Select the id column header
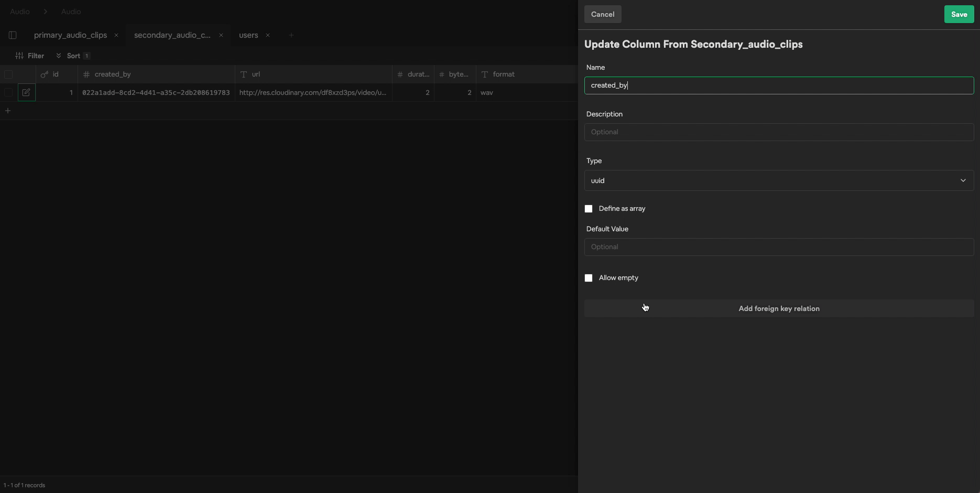This screenshot has width=980, height=493. (x=57, y=74)
